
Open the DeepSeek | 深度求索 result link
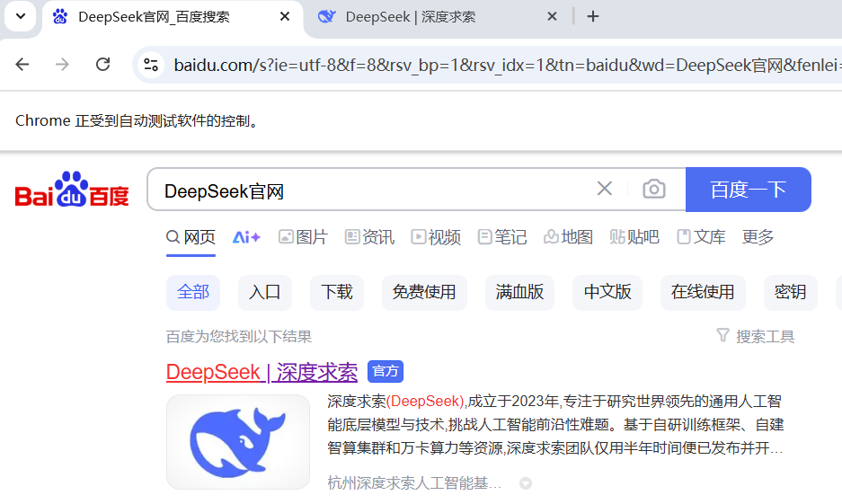tap(261, 372)
